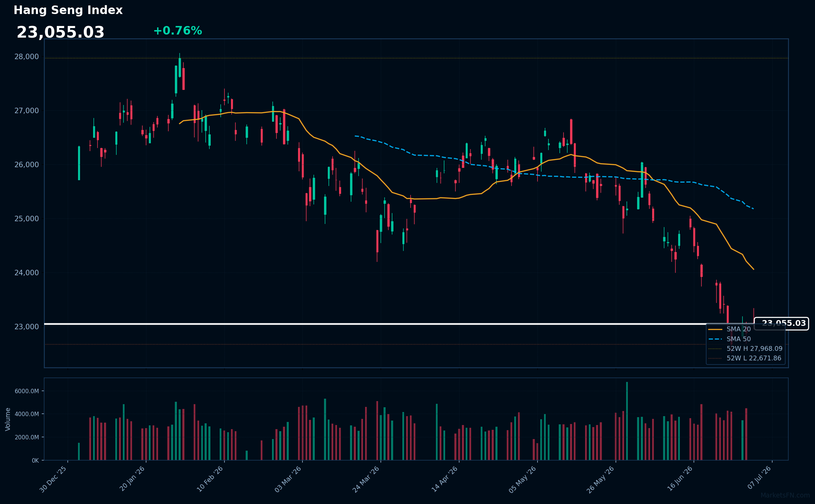Screen dimensions: 815x504
Task: Click the 03 Mar '26 date label
Action: (288, 479)
